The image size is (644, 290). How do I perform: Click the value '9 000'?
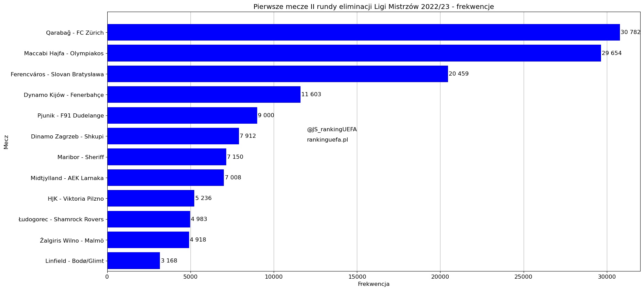266,115
